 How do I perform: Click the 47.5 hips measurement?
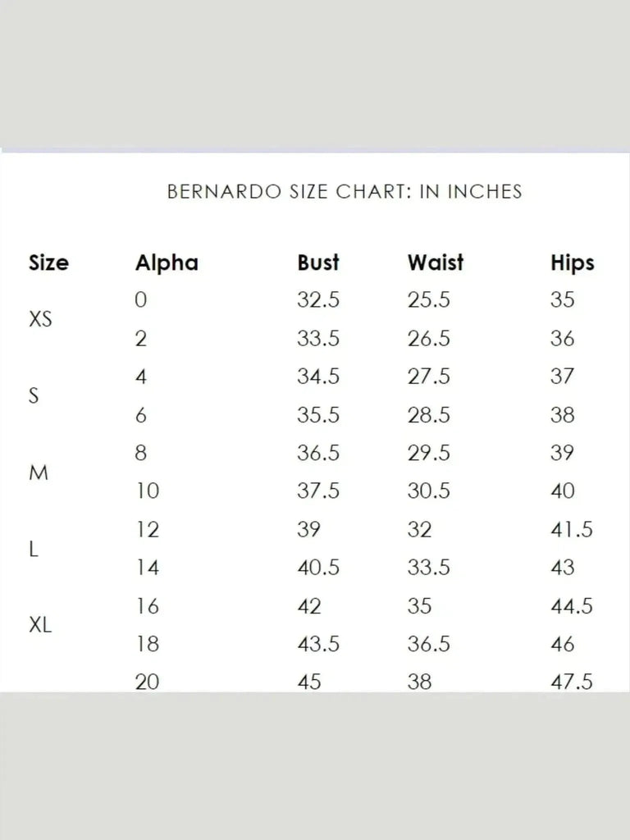pos(572,682)
